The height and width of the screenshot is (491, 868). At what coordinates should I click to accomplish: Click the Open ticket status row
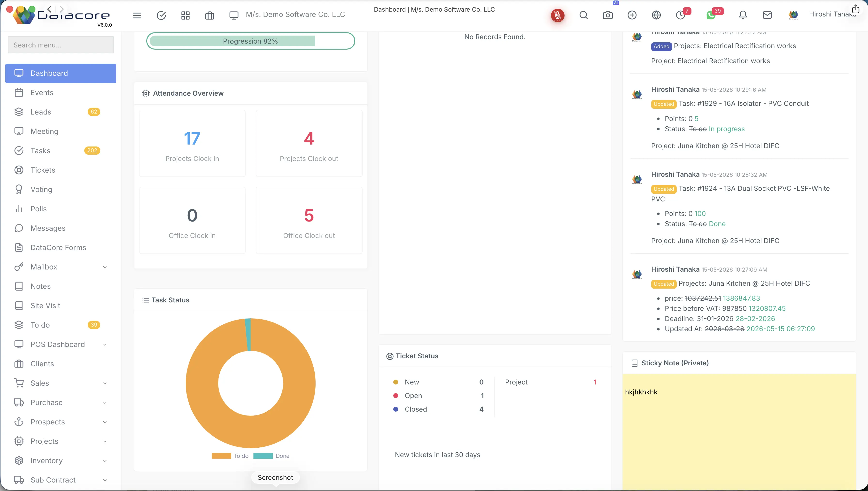click(x=438, y=396)
